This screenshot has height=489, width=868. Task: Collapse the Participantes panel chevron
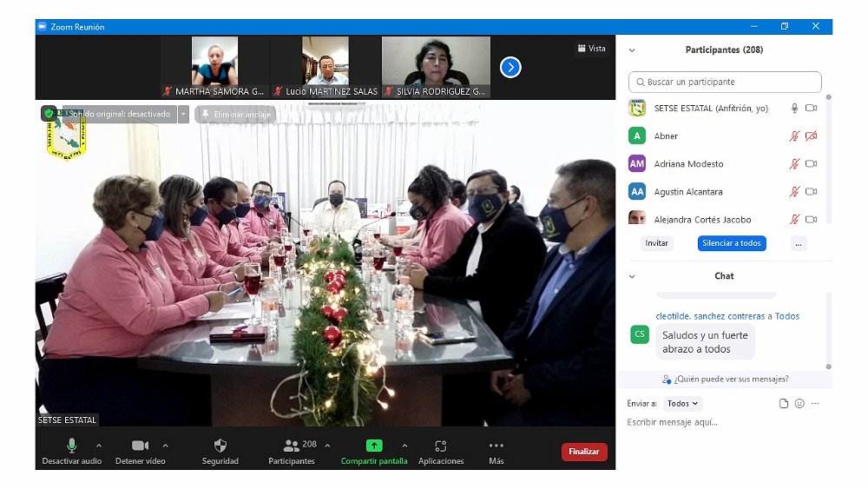click(632, 50)
